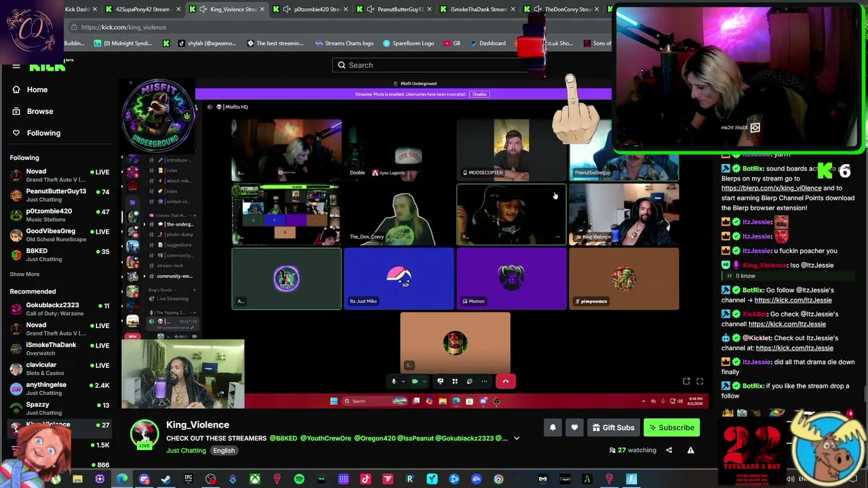Open the SpareRoom Logo bookmark
The width and height of the screenshot is (868, 488).
408,43
